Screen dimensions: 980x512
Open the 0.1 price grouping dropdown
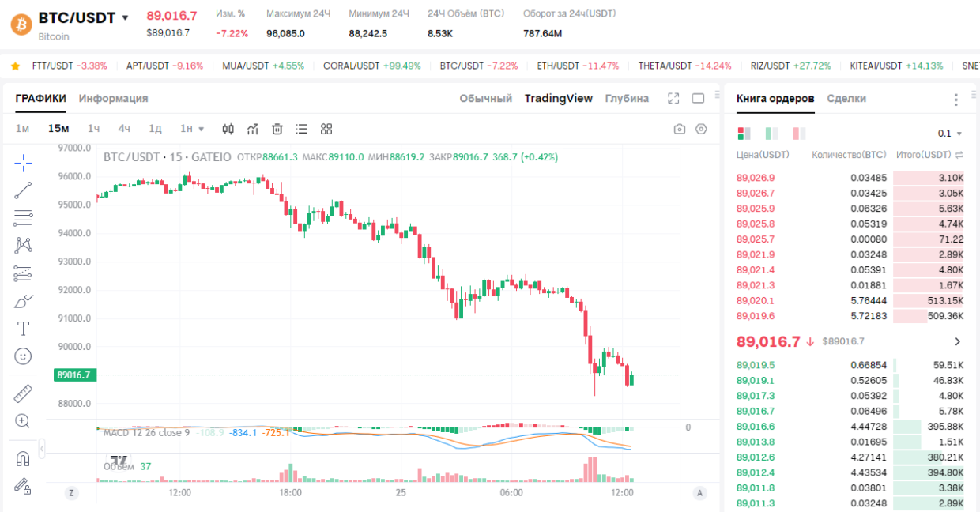click(950, 134)
